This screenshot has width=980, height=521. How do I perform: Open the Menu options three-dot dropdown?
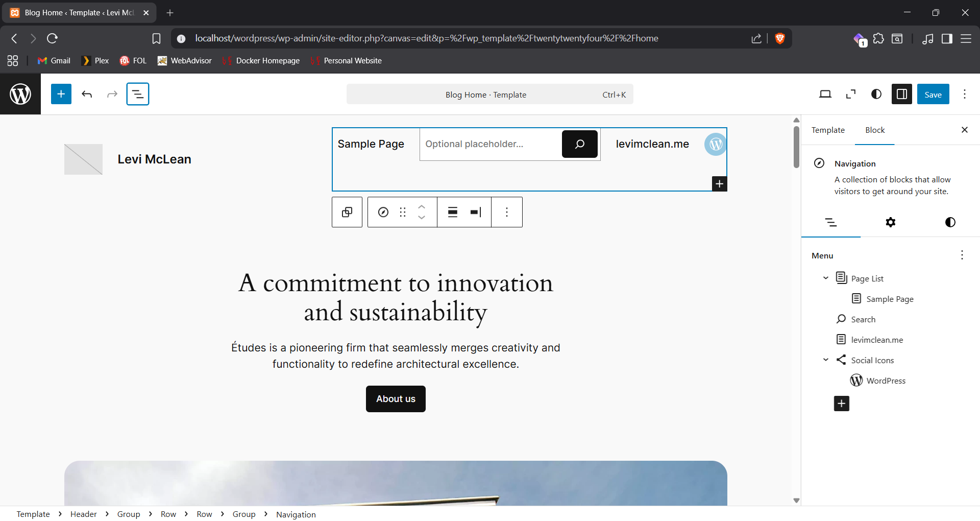tap(962, 255)
